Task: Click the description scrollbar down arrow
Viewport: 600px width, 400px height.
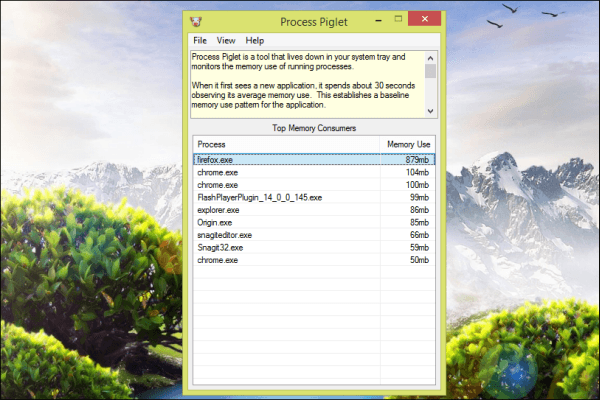Action: pos(430,111)
